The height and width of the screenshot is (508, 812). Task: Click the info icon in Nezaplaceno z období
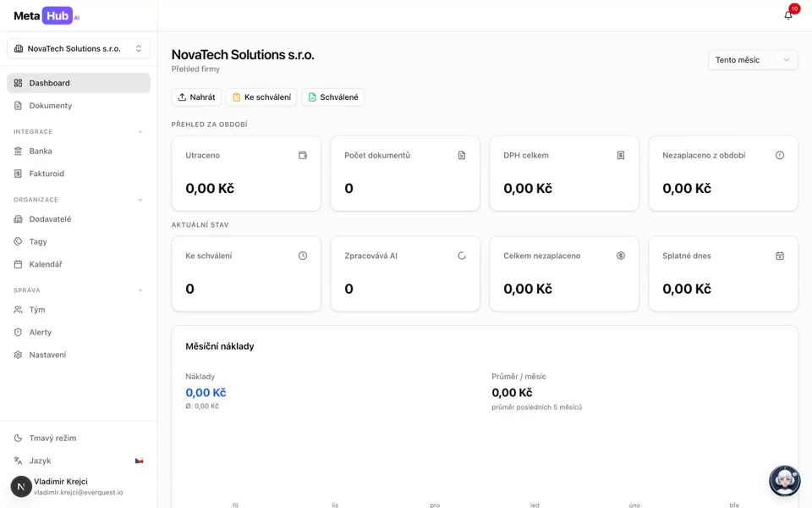point(780,156)
